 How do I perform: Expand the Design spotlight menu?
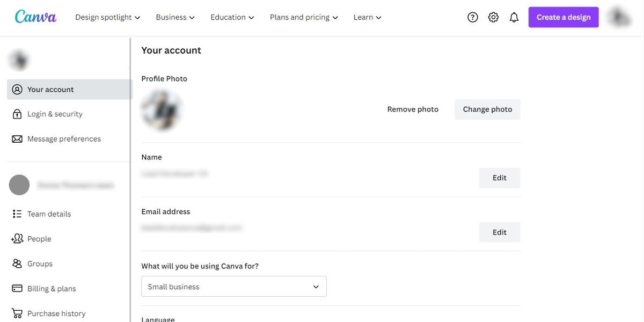tap(108, 17)
